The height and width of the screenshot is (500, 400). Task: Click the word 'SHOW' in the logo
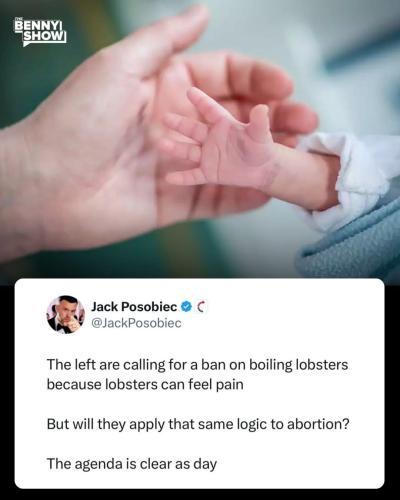44,36
